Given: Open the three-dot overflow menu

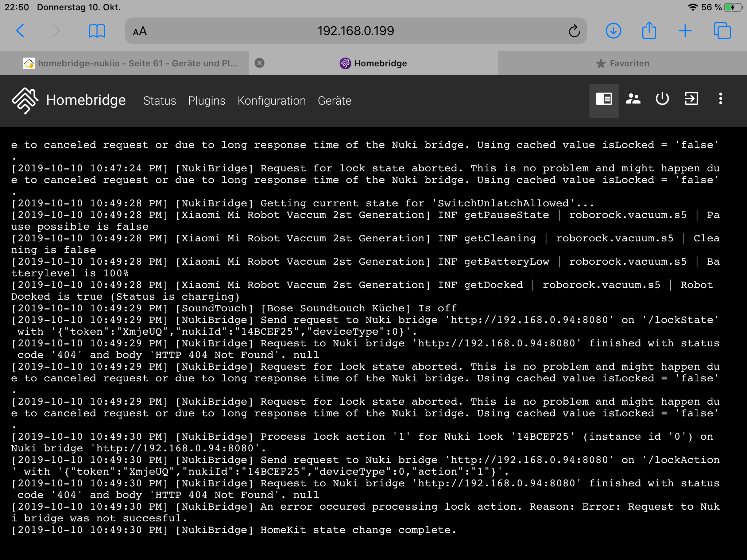Looking at the screenshot, I should 720,99.
